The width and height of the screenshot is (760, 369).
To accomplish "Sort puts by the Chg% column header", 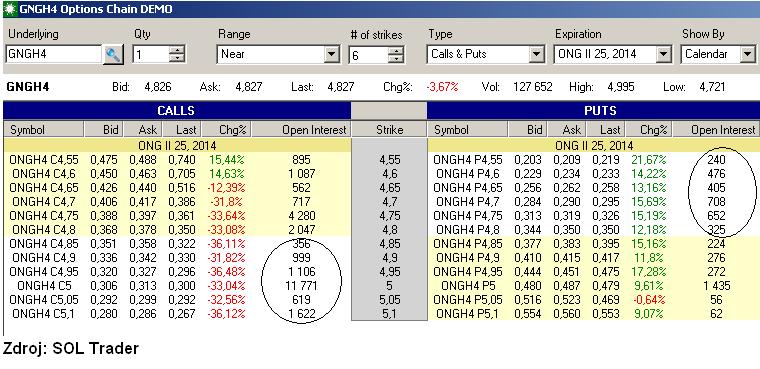I will coord(649,129).
